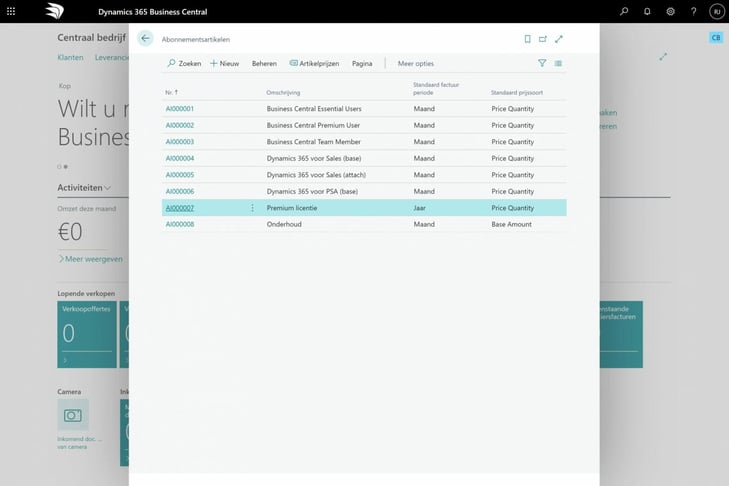Screen dimensions: 729x486
Task: Click the Omschrijving column header
Action: coord(283,93)
